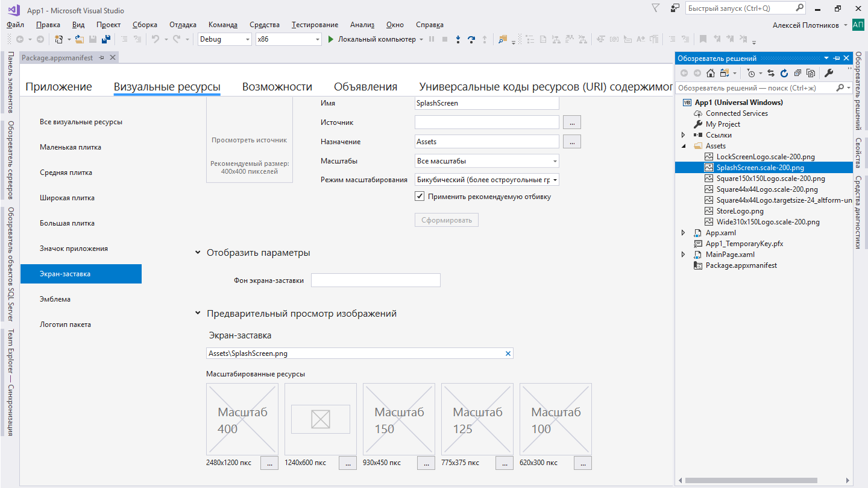Change platform in the x86 dropdown
The width and height of the screenshot is (868, 488).
[x=288, y=39]
